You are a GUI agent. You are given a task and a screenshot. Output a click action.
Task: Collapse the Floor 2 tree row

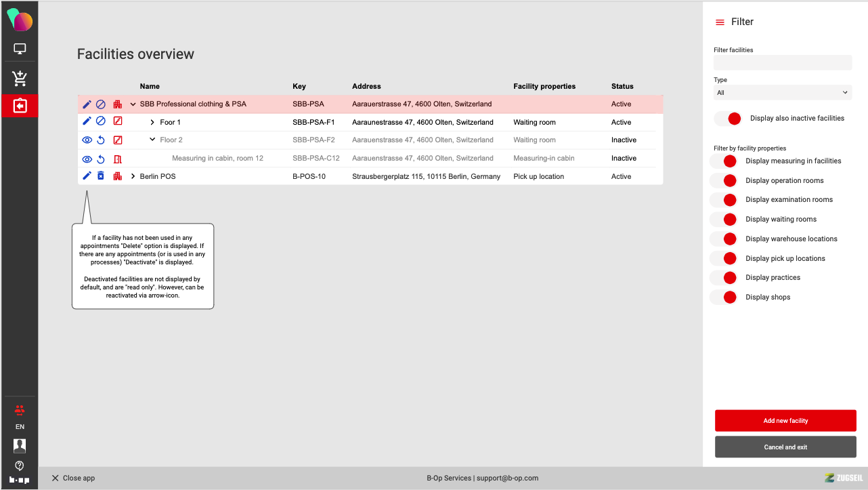click(x=152, y=140)
